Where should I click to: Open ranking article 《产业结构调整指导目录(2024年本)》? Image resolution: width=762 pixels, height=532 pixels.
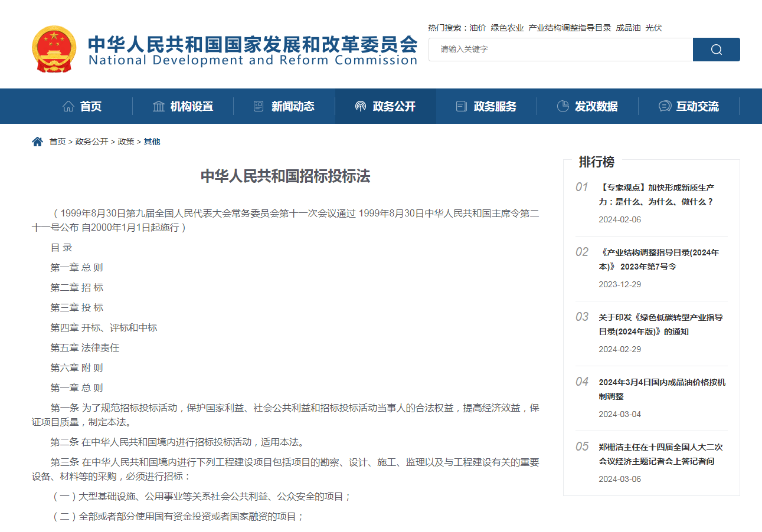pos(659,259)
